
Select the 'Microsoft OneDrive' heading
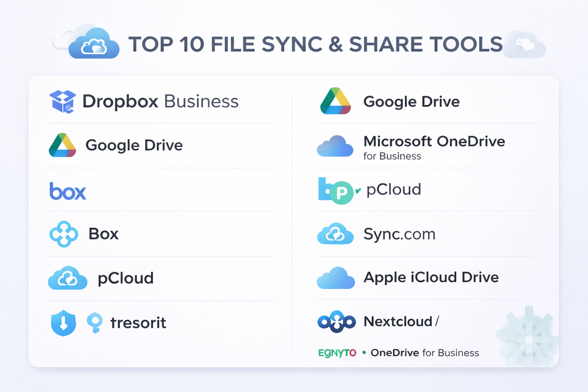[x=434, y=141]
